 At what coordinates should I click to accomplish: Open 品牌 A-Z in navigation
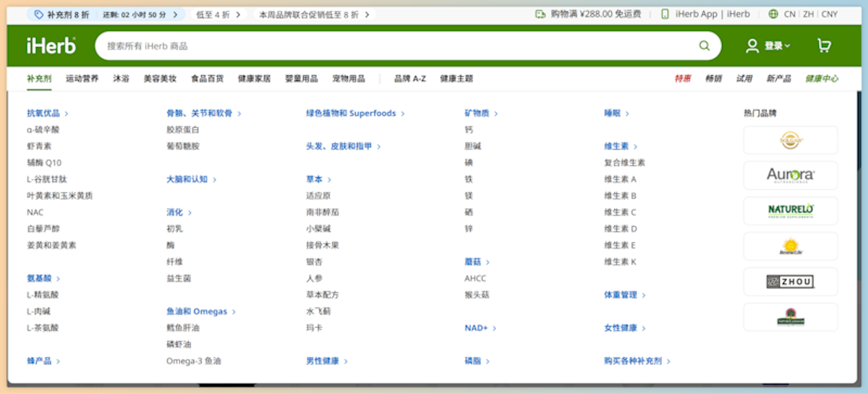tap(409, 78)
